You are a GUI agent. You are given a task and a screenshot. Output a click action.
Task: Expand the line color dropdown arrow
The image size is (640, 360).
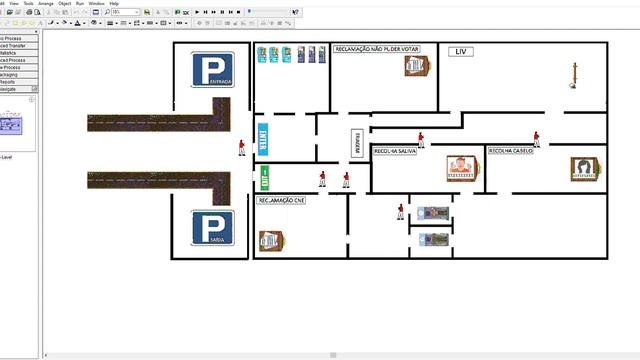(57, 23)
